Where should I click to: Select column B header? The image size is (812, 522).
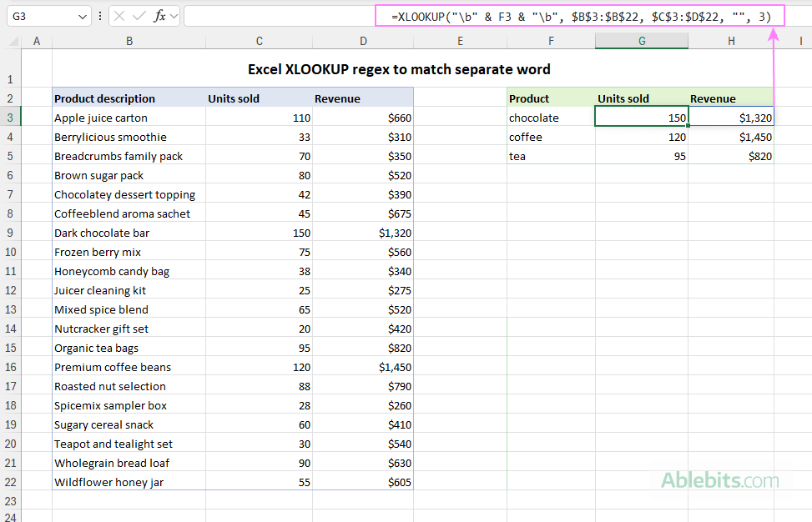point(129,40)
